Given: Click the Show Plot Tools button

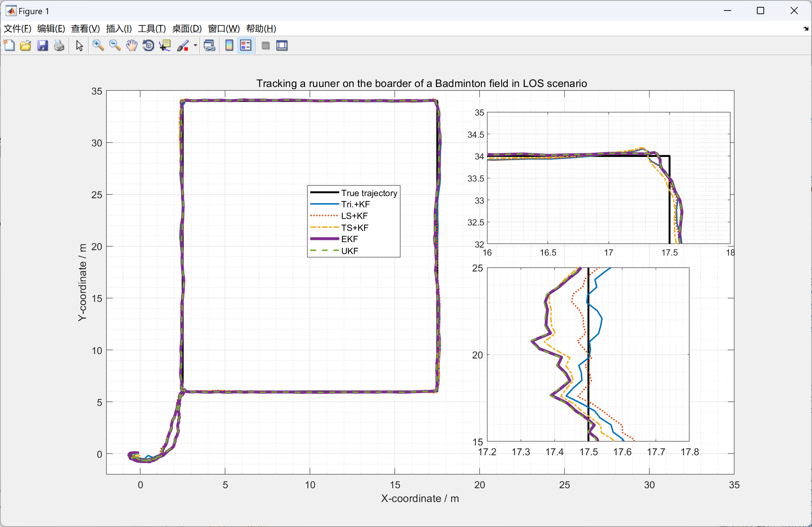Looking at the screenshot, I should 282,46.
